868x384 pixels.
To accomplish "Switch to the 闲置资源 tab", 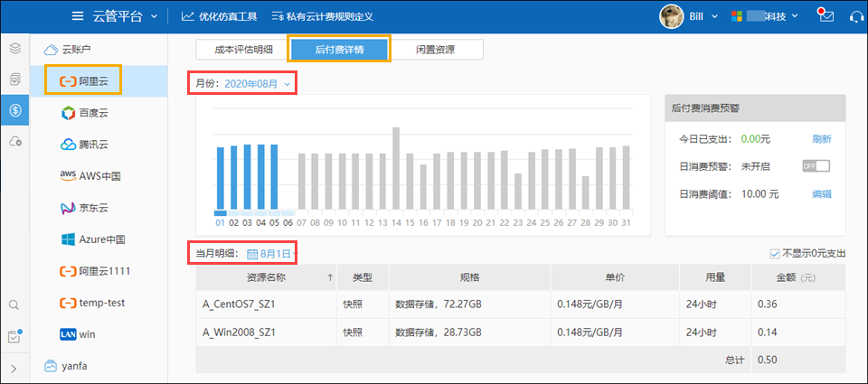I will tap(435, 50).
